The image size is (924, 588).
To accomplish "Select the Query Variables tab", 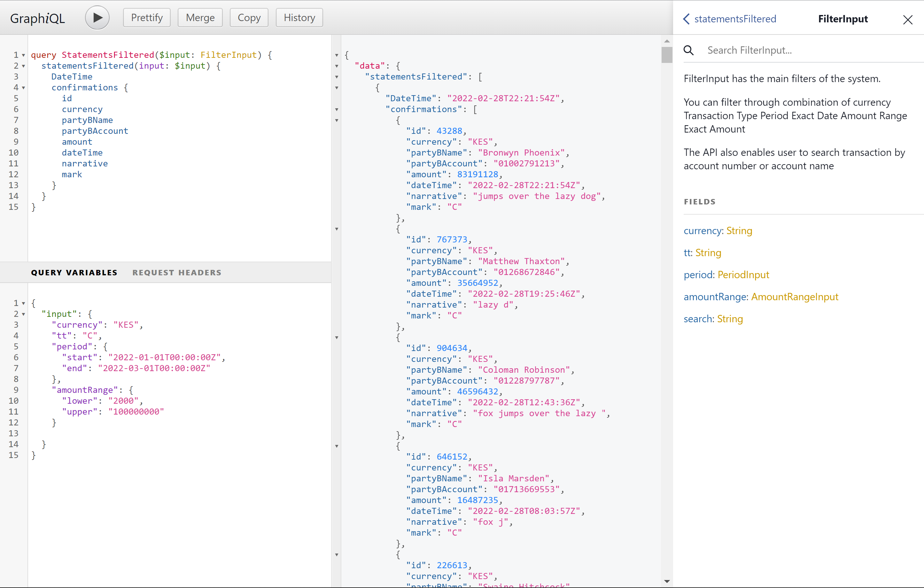I will [74, 272].
